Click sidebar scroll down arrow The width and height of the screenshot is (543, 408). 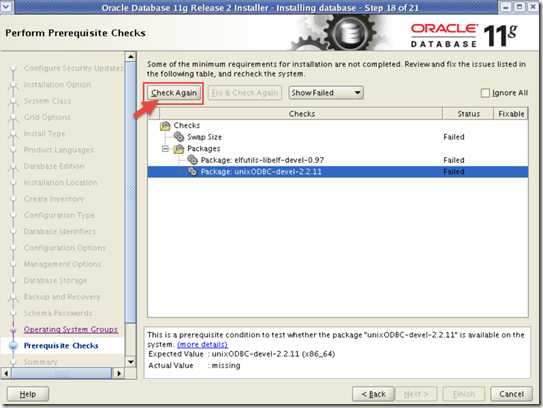click(131, 362)
